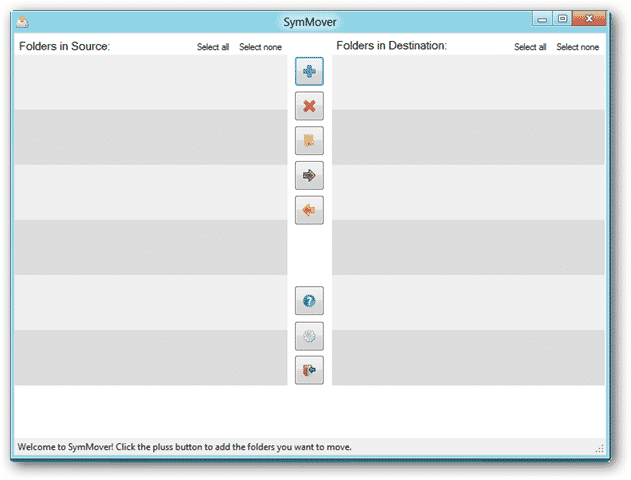Click the Welcome to SymMover status bar message
The width and height of the screenshot is (631, 480).
184,447
